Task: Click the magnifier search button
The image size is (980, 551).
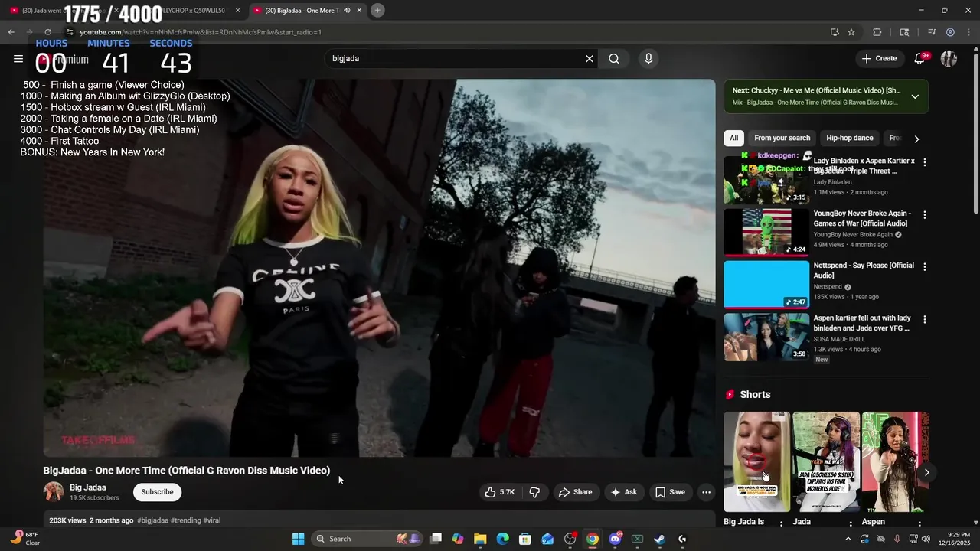Action: (x=614, y=59)
